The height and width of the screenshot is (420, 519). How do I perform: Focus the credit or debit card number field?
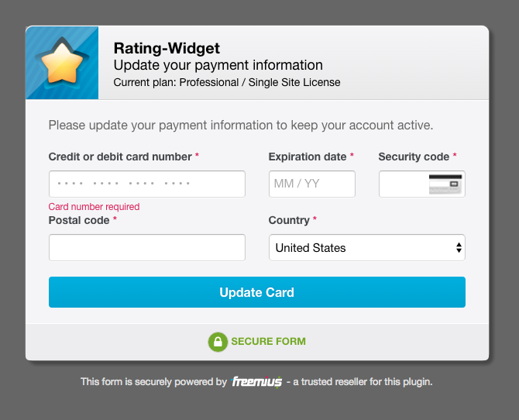[146, 184]
